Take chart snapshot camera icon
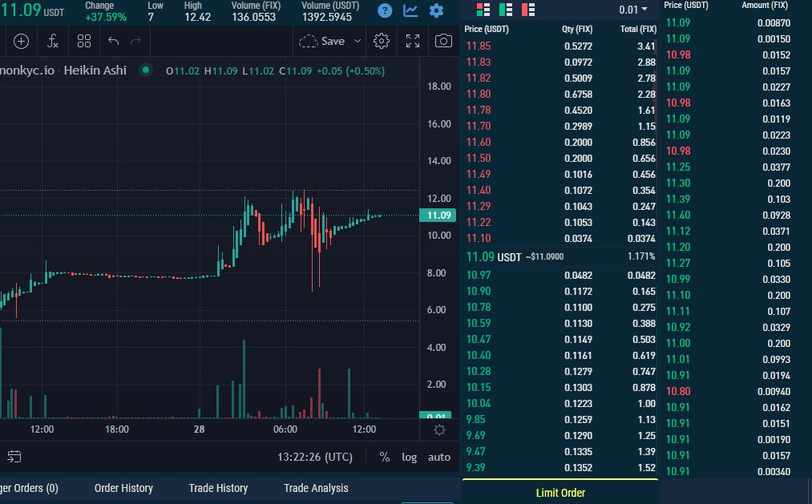This screenshot has width=812, height=504. 443,42
